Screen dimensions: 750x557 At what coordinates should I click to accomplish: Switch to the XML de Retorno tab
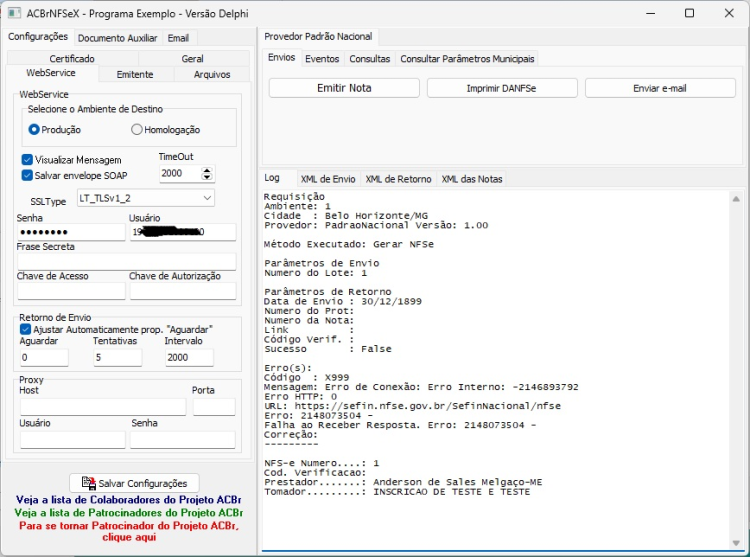(x=398, y=179)
